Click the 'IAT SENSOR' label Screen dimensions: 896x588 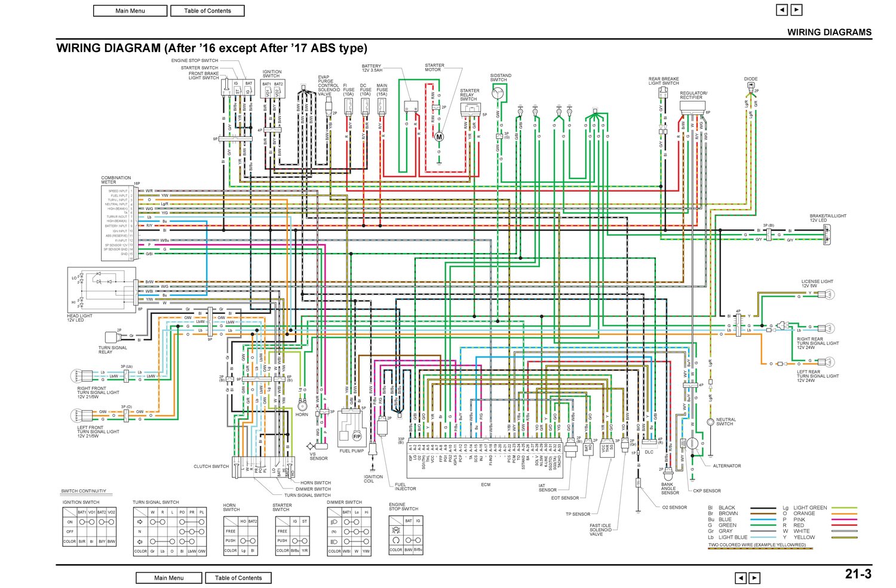pos(547,488)
